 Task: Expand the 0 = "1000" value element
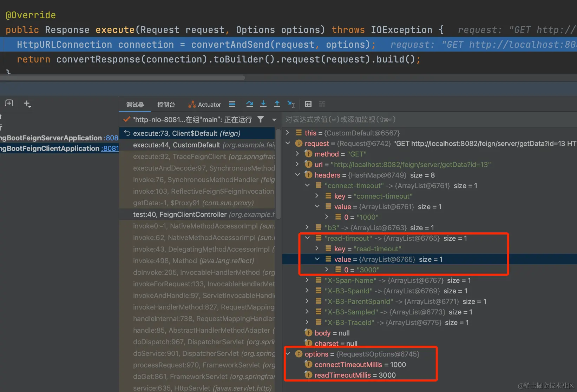pyautogui.click(x=327, y=217)
